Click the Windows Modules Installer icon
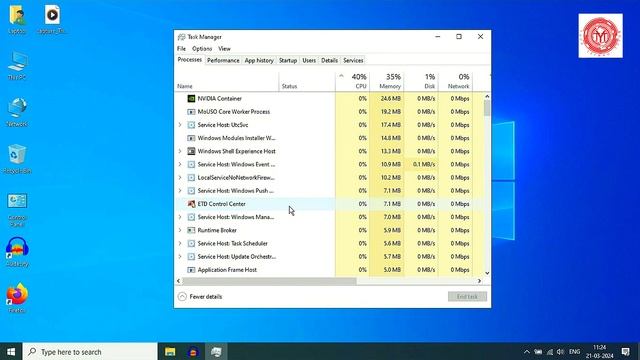640x360 pixels. tap(191, 138)
